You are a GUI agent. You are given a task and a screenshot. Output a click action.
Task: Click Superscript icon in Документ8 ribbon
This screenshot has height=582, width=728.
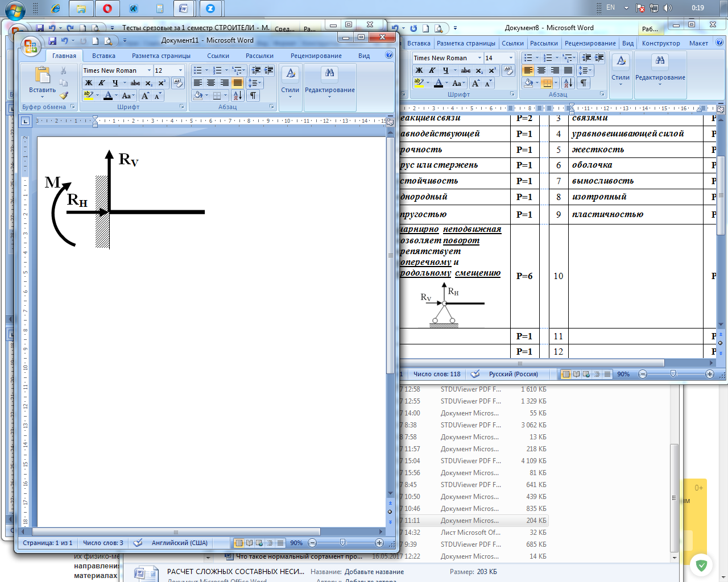pyautogui.click(x=493, y=70)
